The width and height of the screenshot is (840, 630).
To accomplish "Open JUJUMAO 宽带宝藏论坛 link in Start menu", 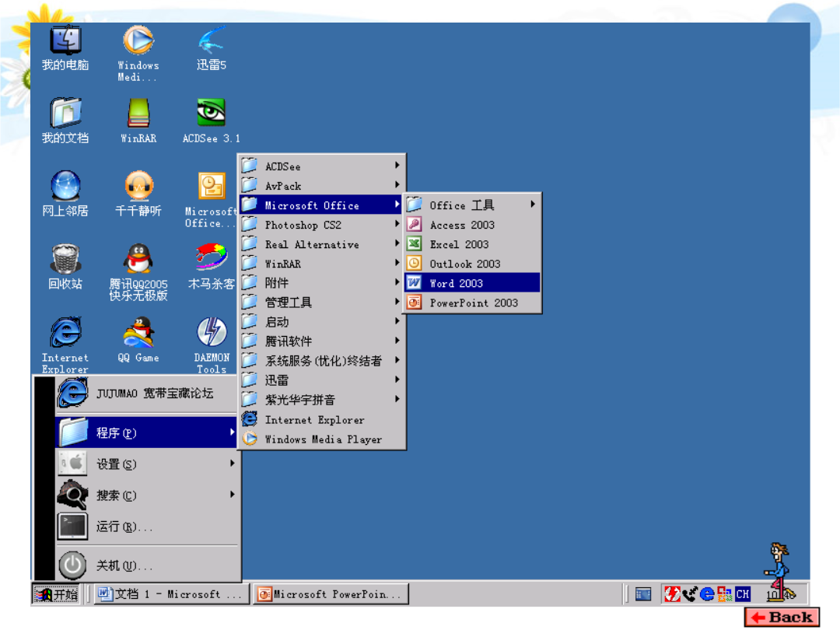I will pos(147,394).
